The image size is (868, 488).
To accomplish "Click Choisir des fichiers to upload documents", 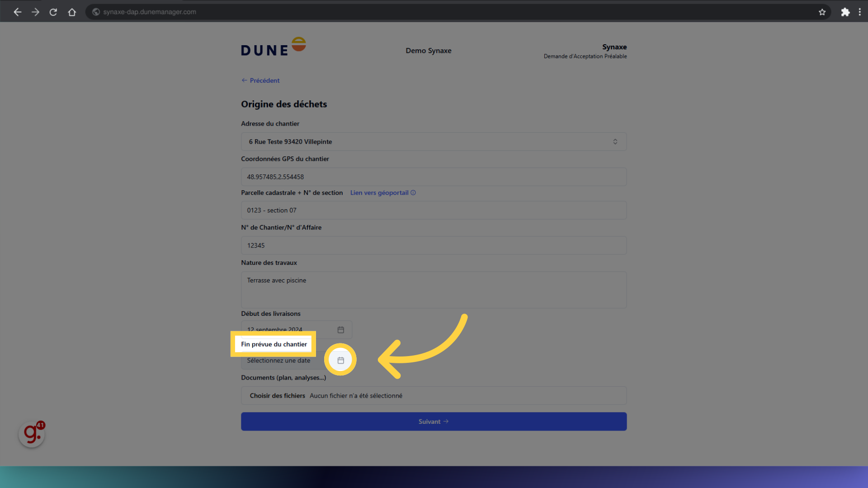I will [x=277, y=395].
